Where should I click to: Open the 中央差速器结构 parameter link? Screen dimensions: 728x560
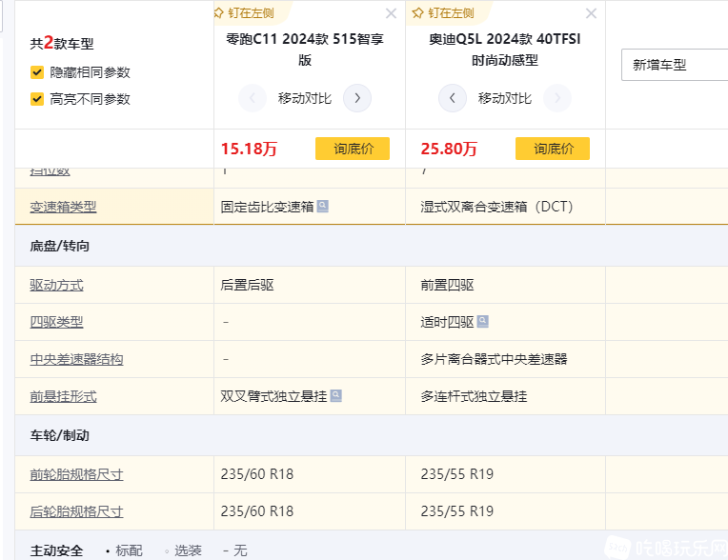point(76,359)
